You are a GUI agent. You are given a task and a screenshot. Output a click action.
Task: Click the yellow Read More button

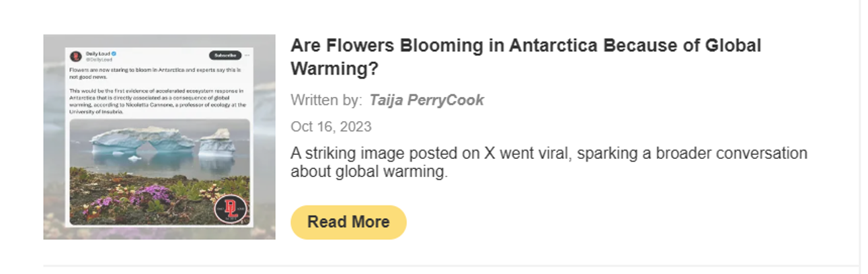[348, 222]
